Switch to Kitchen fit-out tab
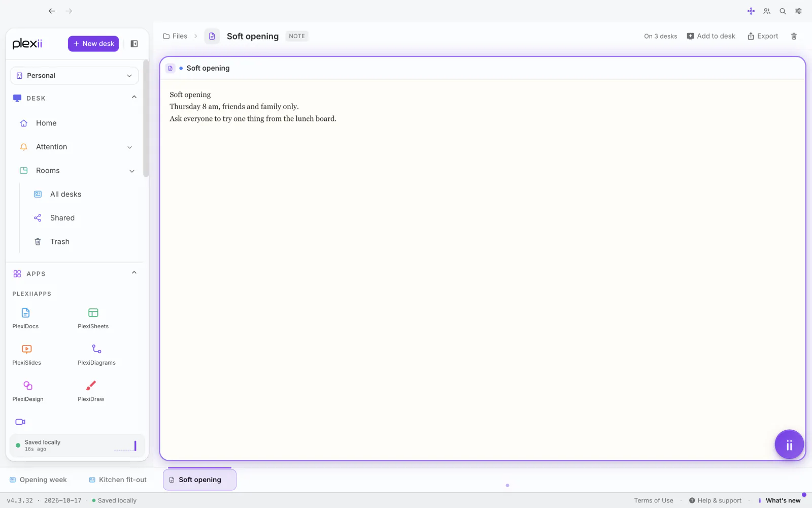The height and width of the screenshot is (508, 812). click(118, 480)
